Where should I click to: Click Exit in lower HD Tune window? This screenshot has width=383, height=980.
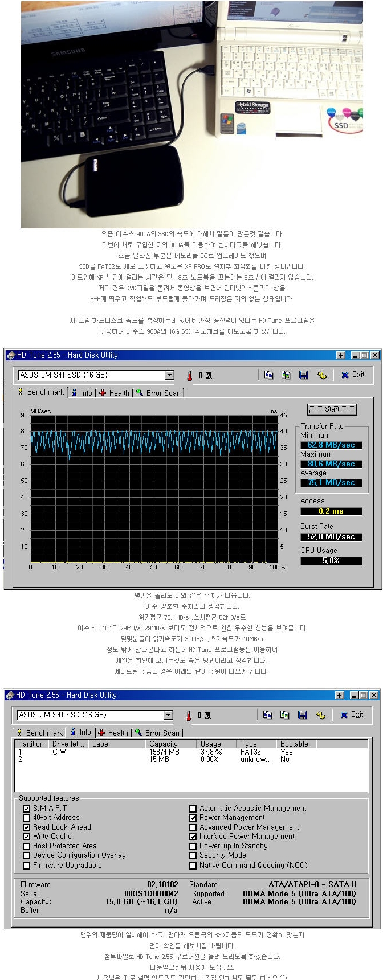pyautogui.click(x=352, y=715)
